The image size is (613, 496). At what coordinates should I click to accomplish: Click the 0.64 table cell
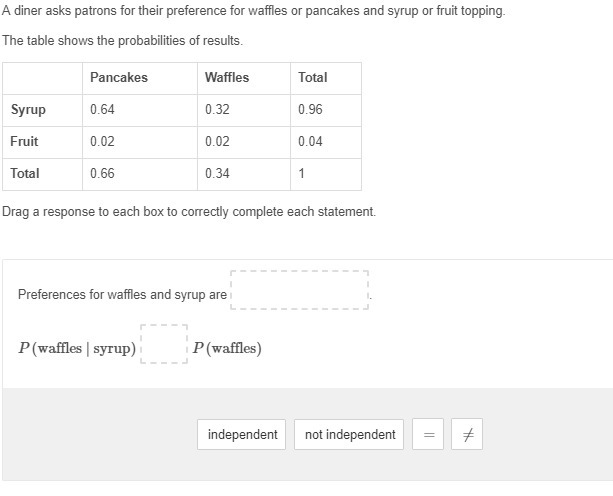(102, 110)
